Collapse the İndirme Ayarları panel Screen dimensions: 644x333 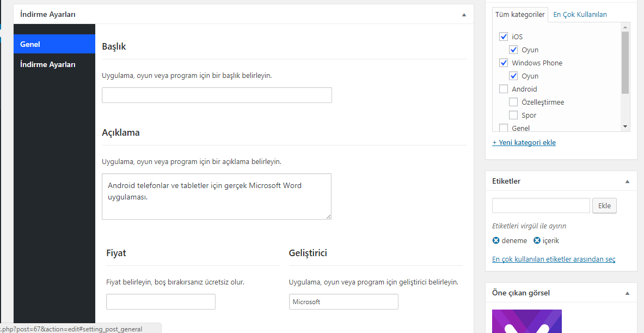(464, 14)
